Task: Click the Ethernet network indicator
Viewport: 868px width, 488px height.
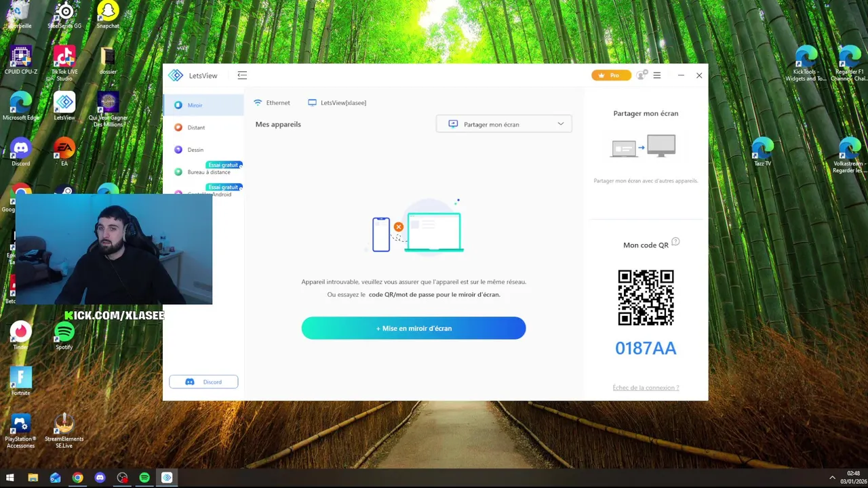Action: click(272, 103)
